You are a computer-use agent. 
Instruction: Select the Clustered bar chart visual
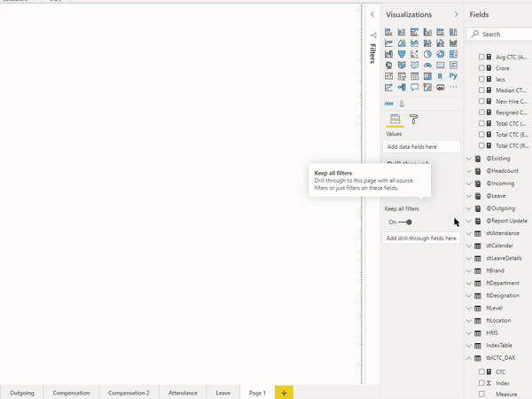click(414, 32)
